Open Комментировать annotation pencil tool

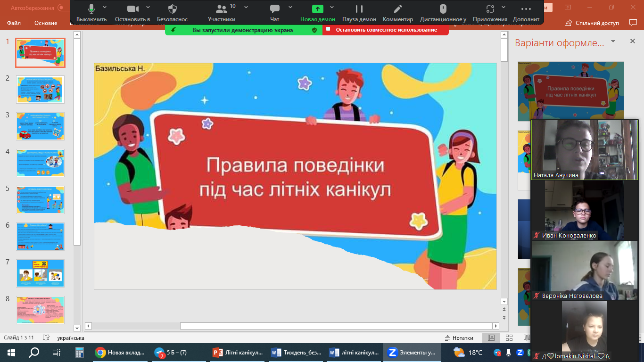click(398, 13)
